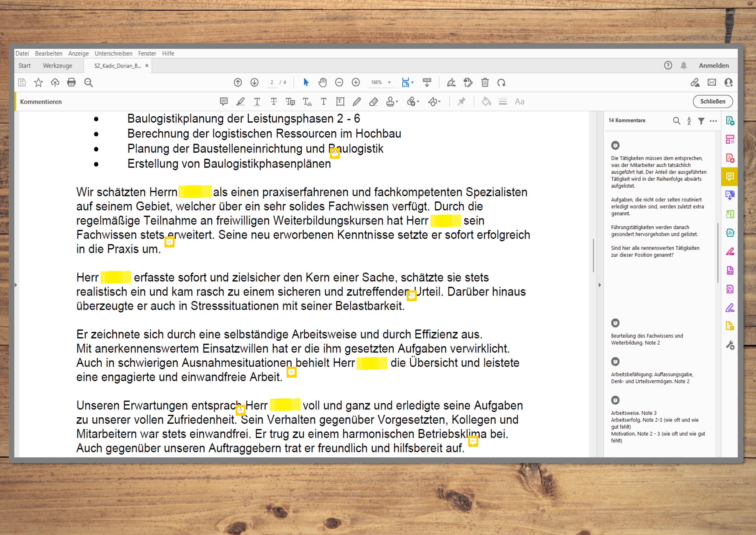Choose the eraser tool

(373, 102)
